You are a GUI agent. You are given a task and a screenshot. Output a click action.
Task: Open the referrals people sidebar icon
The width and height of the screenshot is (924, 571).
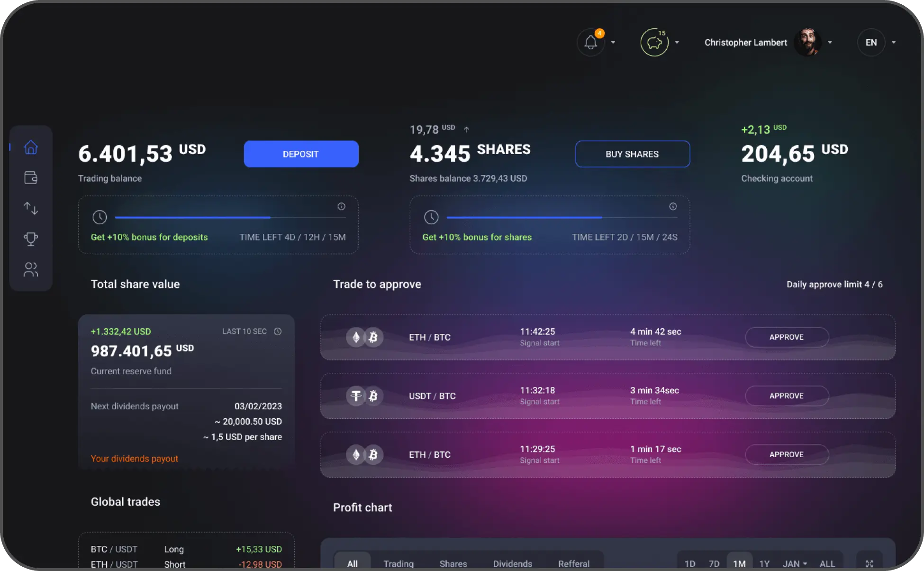tap(31, 269)
